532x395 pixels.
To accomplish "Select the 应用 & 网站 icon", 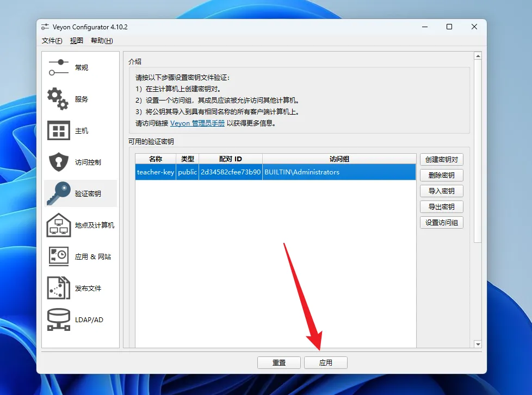I will [x=59, y=256].
